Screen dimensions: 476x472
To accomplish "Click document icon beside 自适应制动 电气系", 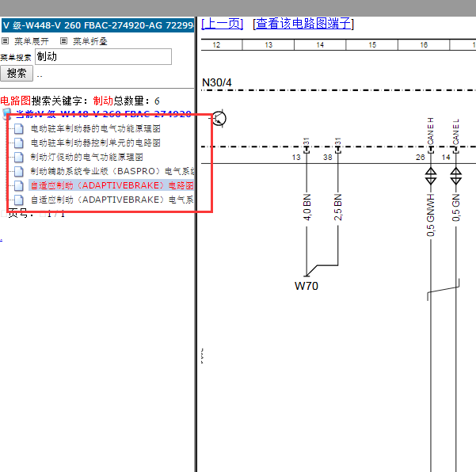I will (x=19, y=200).
